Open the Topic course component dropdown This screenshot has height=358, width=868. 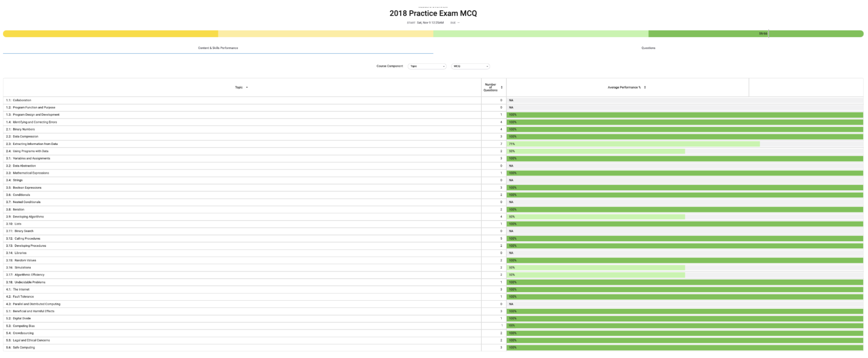pyautogui.click(x=427, y=66)
